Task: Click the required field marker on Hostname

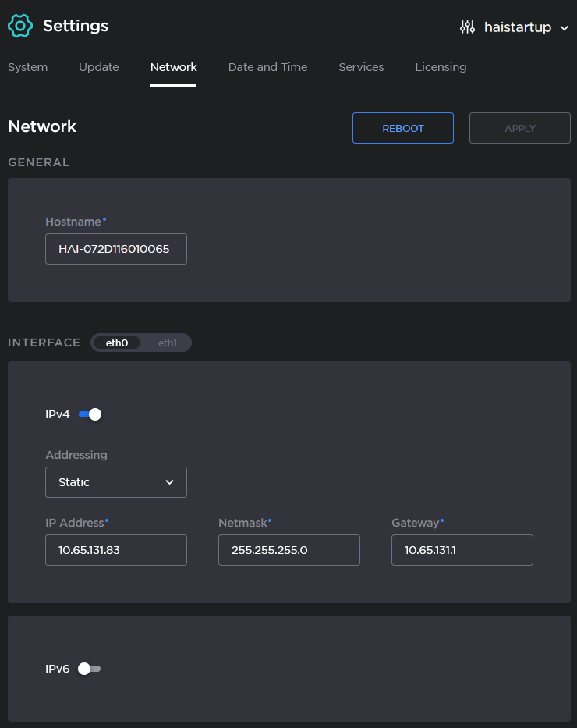Action: click(104, 218)
